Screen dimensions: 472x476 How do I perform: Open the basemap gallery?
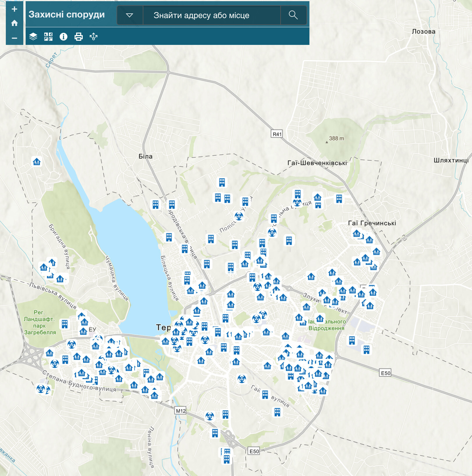[48, 37]
